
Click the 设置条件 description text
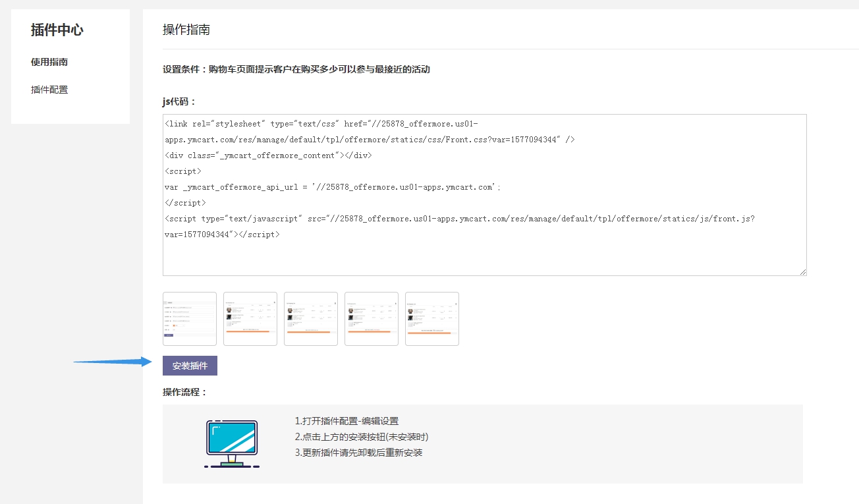tap(296, 69)
